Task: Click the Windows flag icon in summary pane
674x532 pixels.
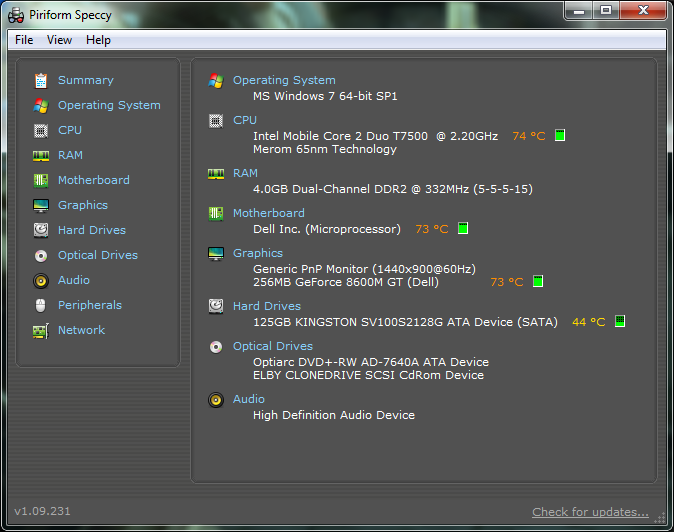Action: pyautogui.click(x=216, y=80)
